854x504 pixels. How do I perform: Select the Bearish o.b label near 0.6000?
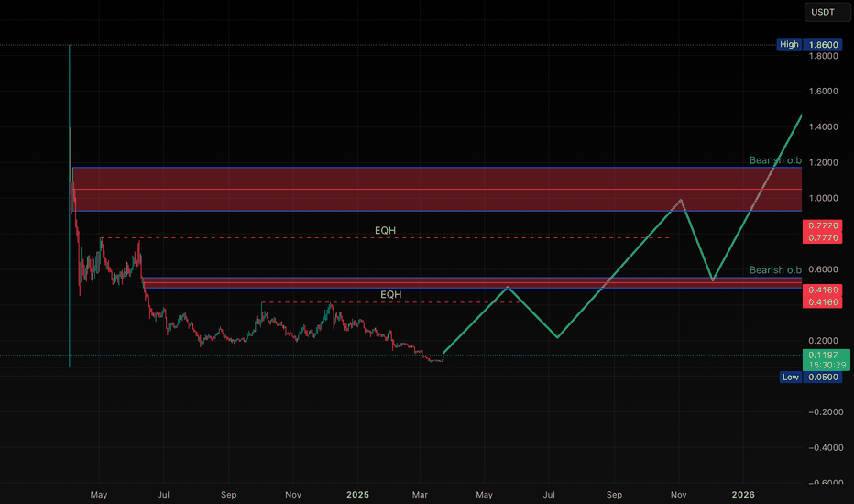coord(775,269)
